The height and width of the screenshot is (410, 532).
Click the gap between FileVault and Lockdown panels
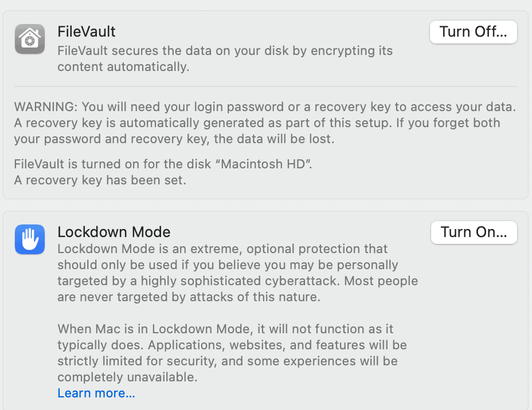coord(265,205)
